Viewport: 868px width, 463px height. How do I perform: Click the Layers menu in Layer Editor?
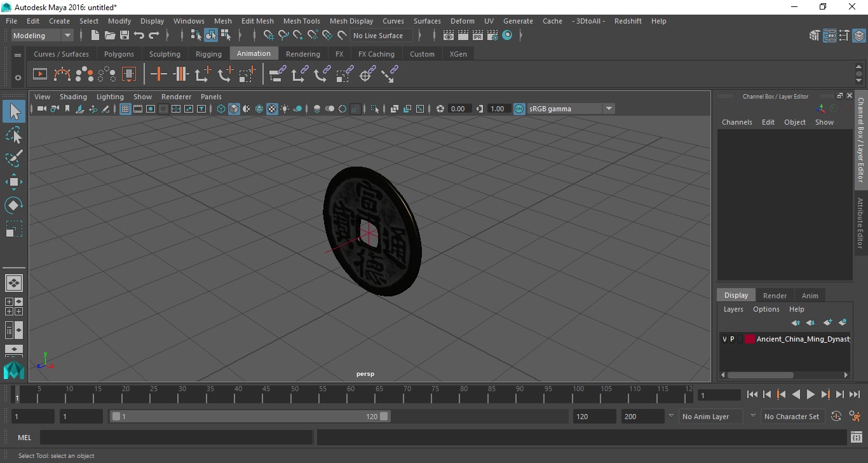click(733, 309)
